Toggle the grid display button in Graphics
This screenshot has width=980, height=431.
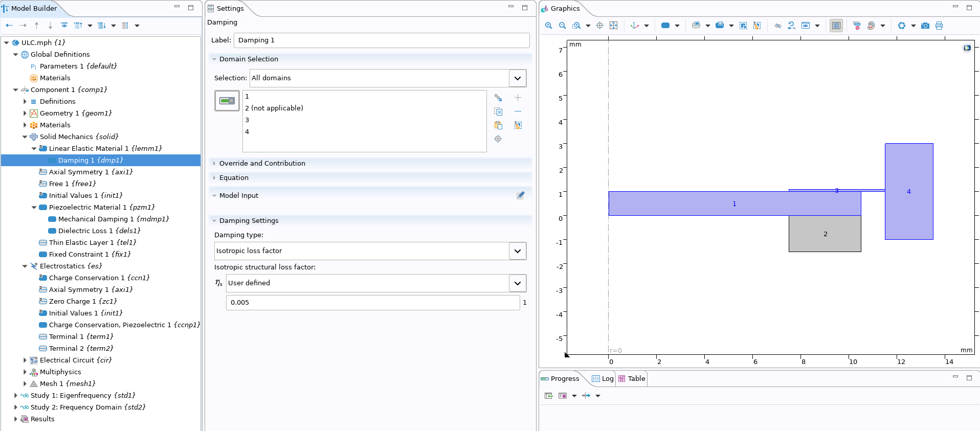836,26
